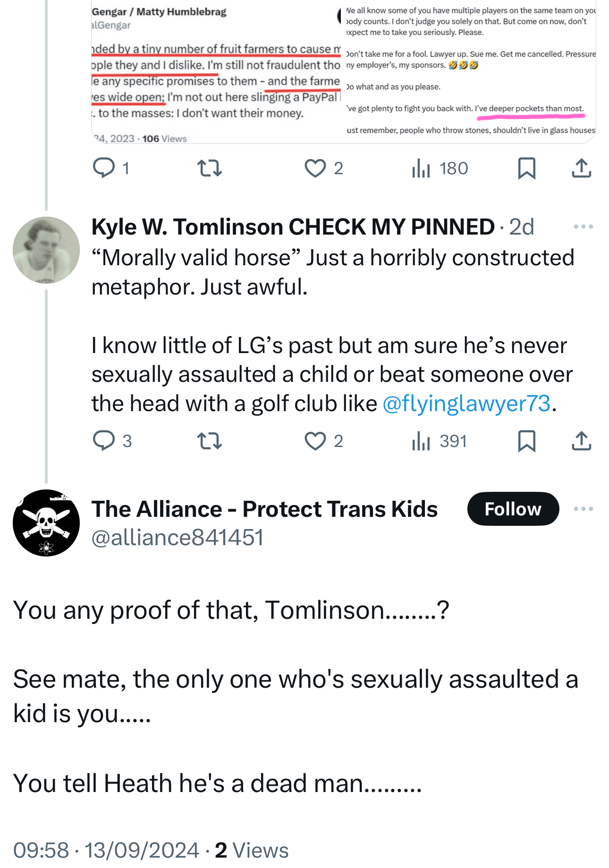Image resolution: width=609 pixels, height=868 pixels.
Task: Like Kyle W. Tomlinson's tweet
Action: pyautogui.click(x=315, y=441)
